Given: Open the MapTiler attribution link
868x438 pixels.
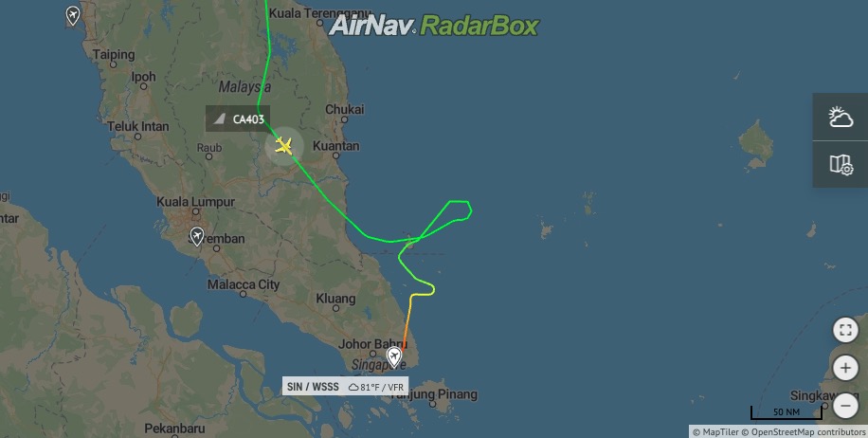Looking at the screenshot, I should [x=715, y=432].
